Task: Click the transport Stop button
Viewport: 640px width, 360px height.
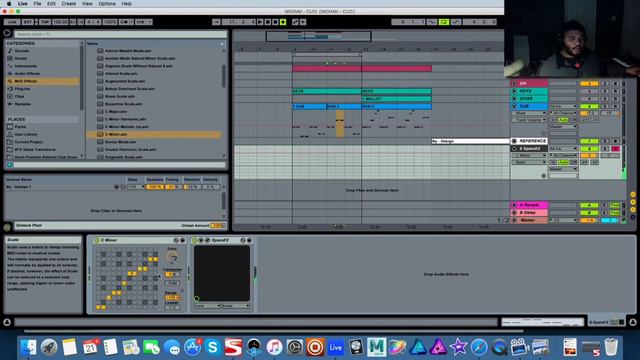Action: 268,22
